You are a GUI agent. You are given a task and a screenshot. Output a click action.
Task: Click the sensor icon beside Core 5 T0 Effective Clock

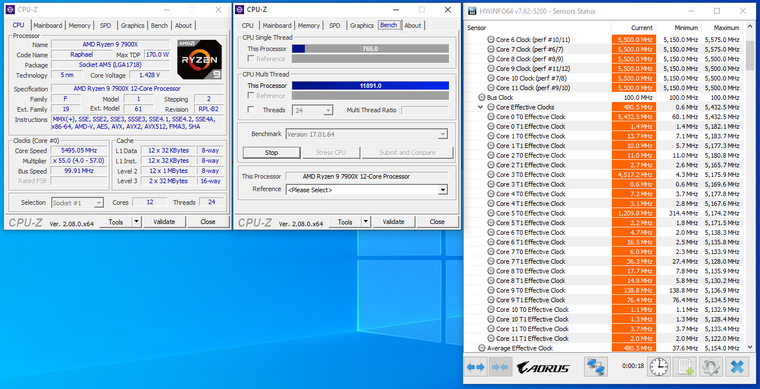pyautogui.click(x=491, y=213)
